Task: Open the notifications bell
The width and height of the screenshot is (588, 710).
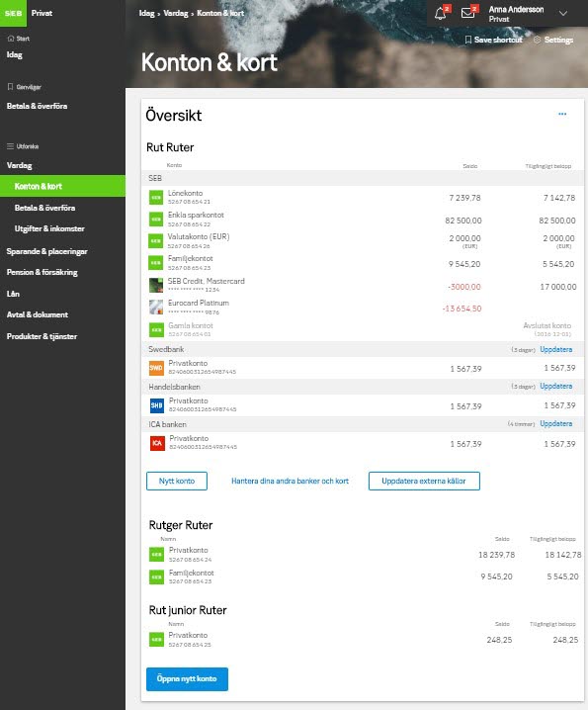Action: (x=440, y=13)
